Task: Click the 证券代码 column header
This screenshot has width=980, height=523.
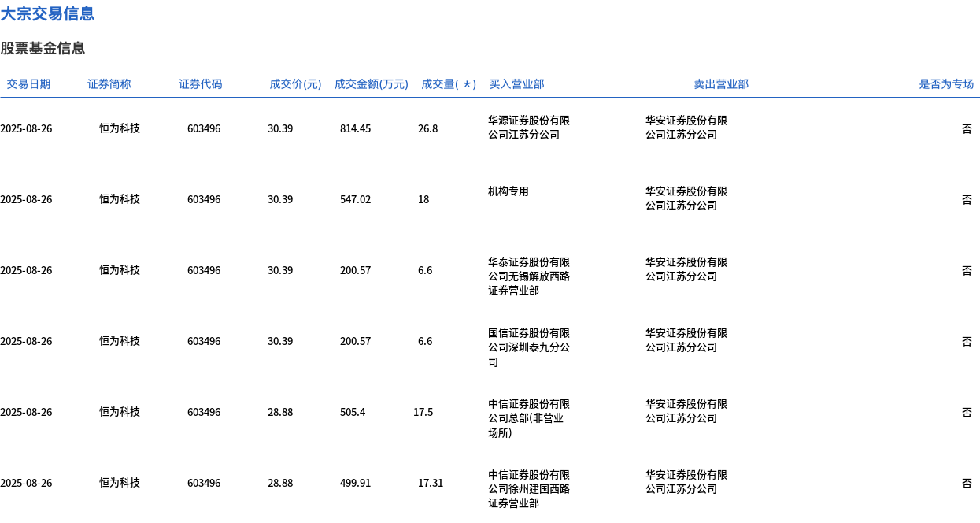Action: pyautogui.click(x=200, y=84)
